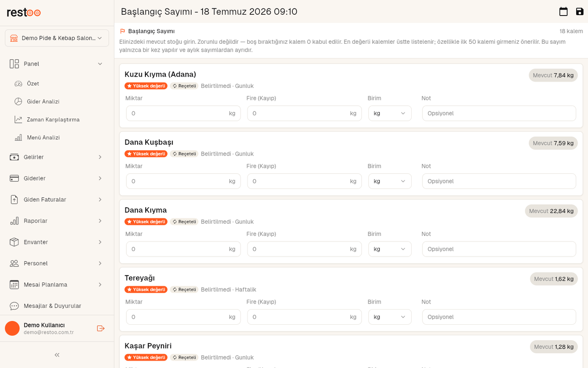Click the restoo logo

pyautogui.click(x=24, y=13)
